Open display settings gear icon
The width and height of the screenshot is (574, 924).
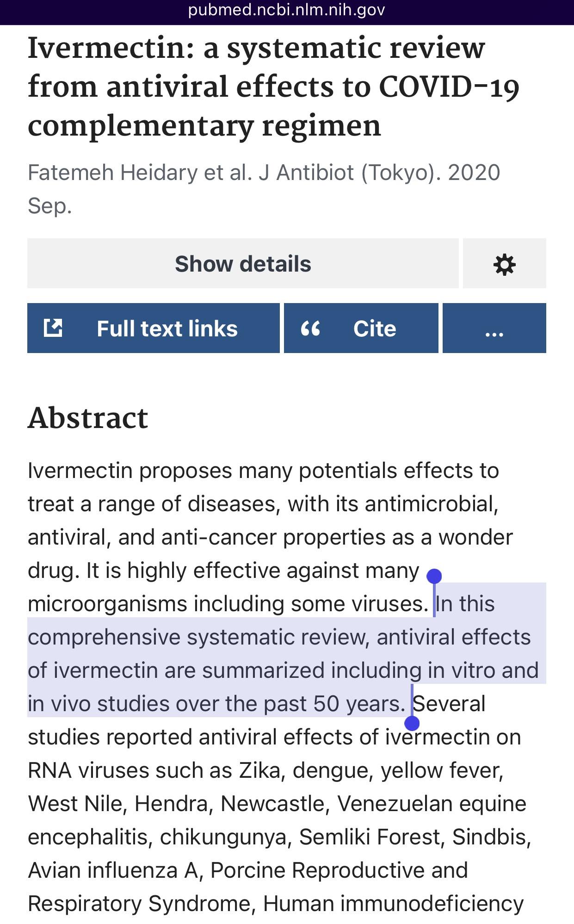504,264
